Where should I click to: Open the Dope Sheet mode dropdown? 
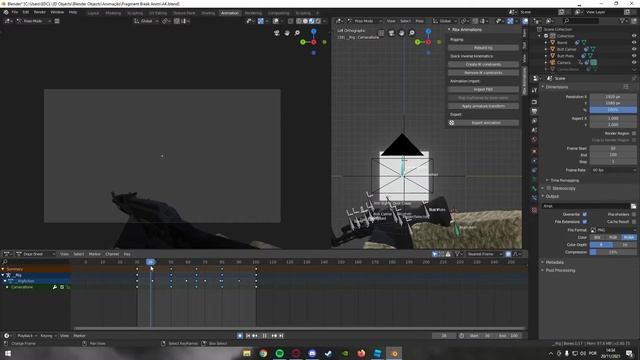pos(35,254)
